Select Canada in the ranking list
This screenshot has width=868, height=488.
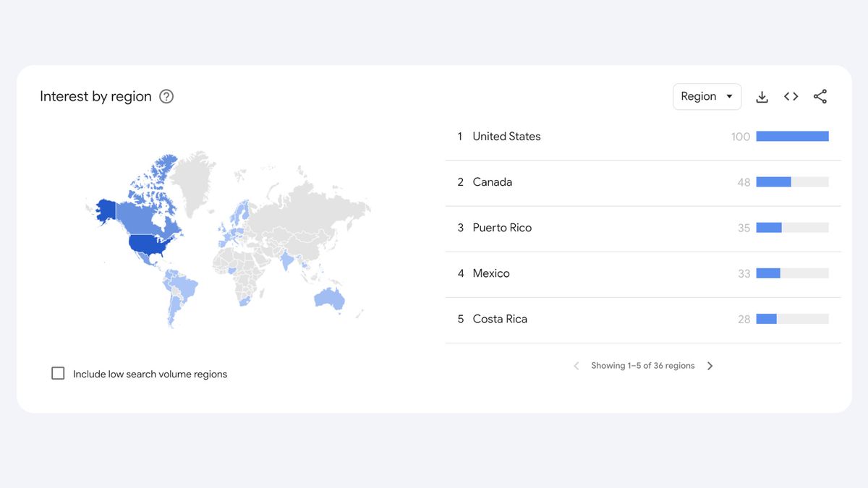492,182
